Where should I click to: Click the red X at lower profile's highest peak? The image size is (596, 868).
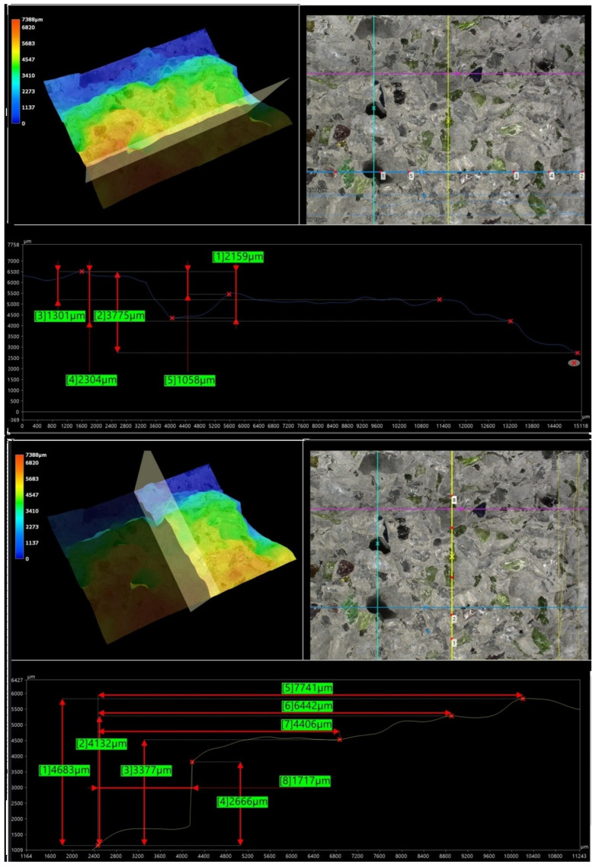(x=523, y=699)
